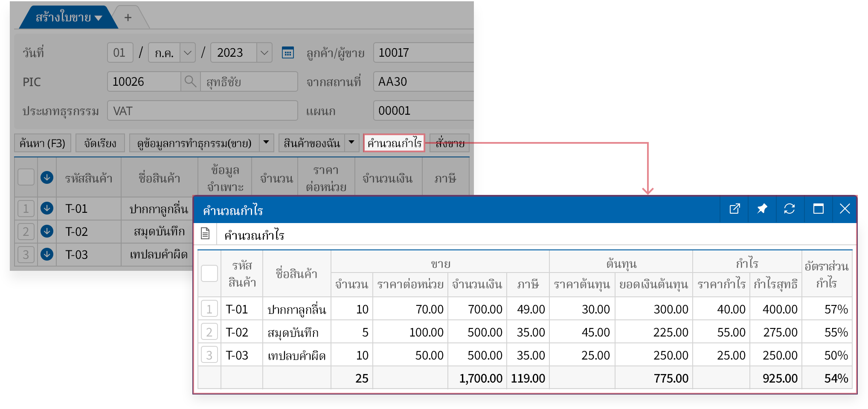The width and height of the screenshot is (868, 409).
Task: Toggle select-all checkbox in profit table
Action: (209, 274)
